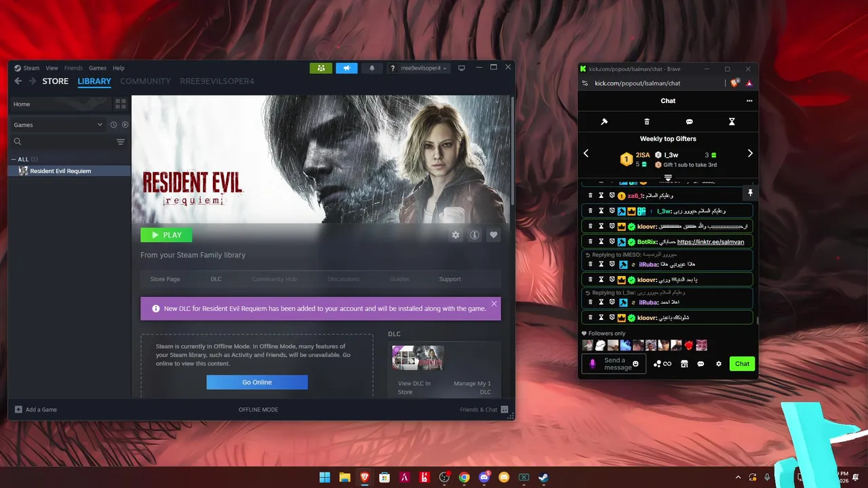Click the Go Online button

click(257, 382)
